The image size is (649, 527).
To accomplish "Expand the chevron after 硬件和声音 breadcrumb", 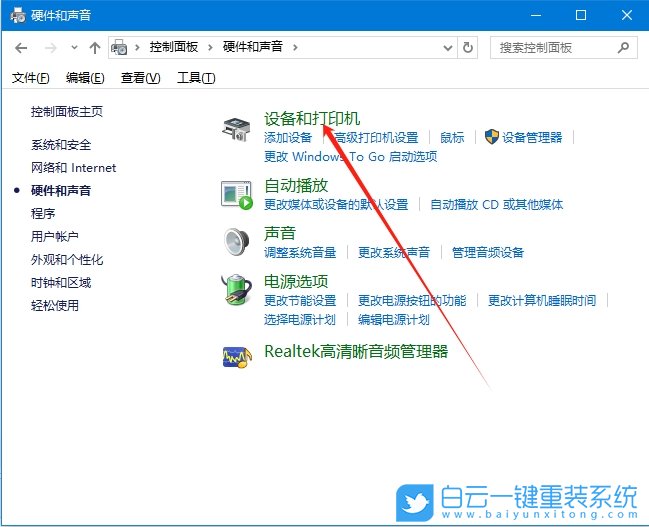I will click(295, 48).
